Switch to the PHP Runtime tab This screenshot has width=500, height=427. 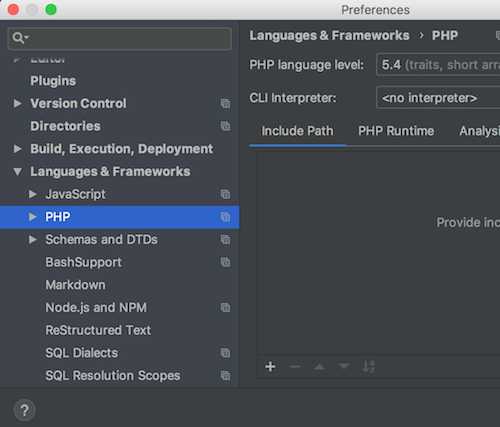(x=396, y=131)
